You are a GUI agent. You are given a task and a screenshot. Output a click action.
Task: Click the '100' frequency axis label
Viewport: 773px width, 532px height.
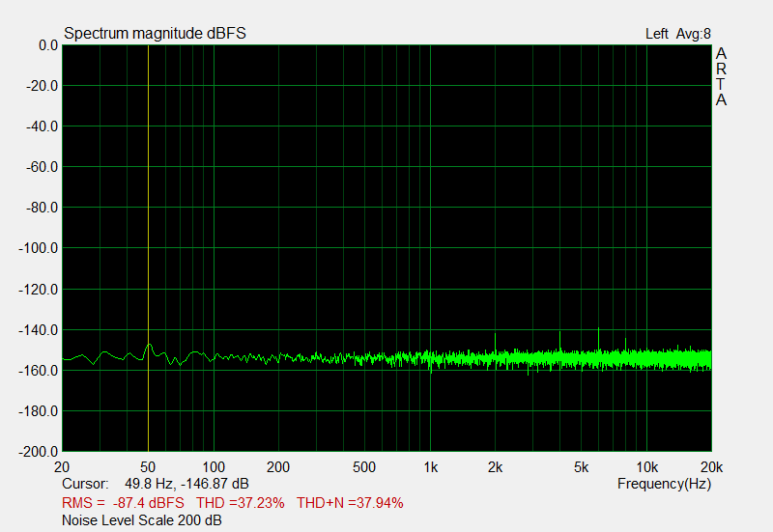click(x=214, y=467)
